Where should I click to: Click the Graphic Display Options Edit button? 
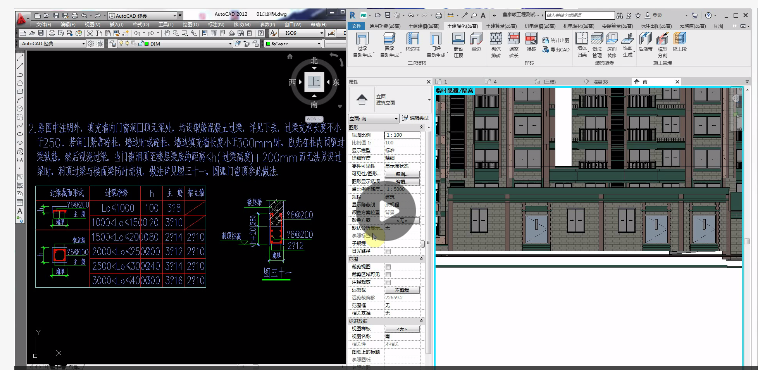point(402,181)
